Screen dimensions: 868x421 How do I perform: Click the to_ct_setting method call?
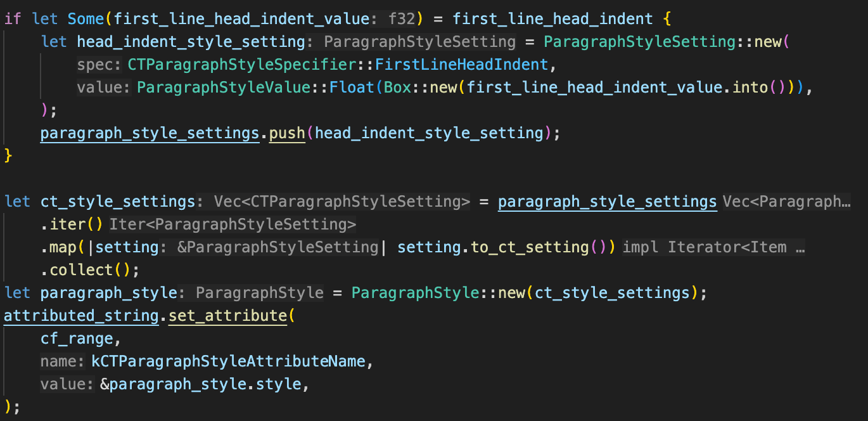(x=529, y=247)
